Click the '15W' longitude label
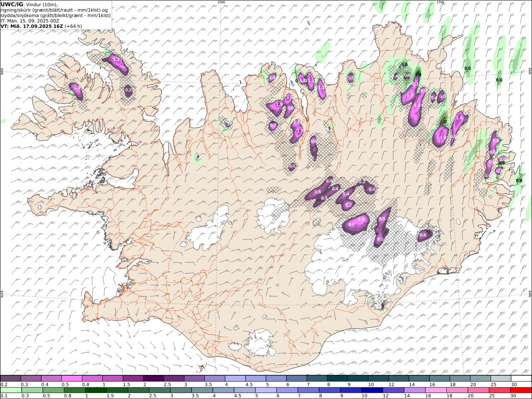 [x=440, y=2]
